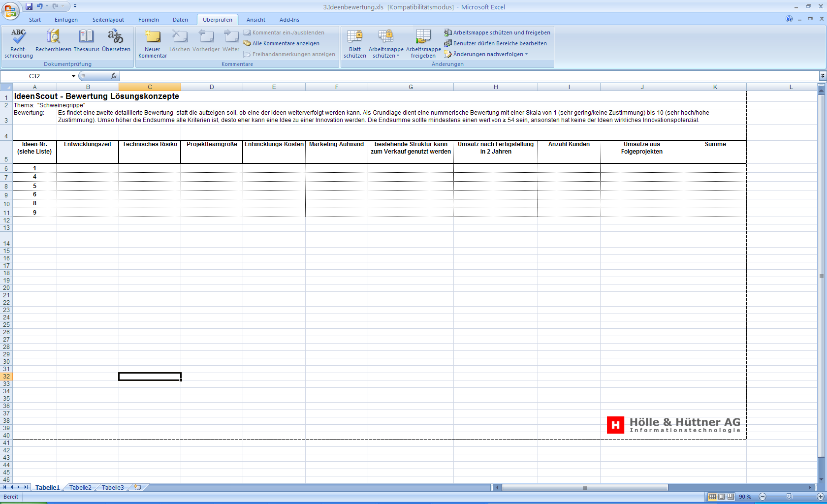
Task: Customize the quick access toolbar dropdown
Action: point(75,6)
